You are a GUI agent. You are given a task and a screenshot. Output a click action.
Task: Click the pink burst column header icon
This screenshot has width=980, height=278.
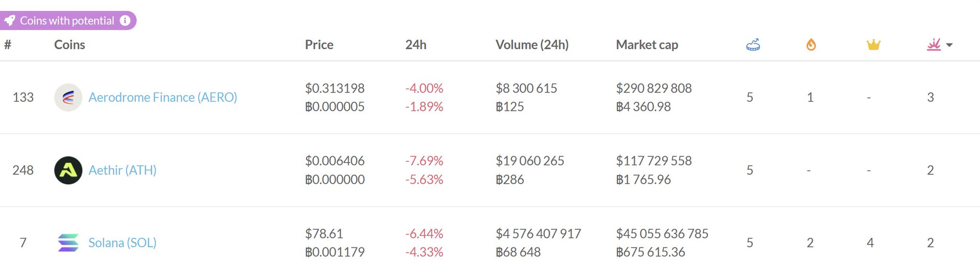coord(934,45)
